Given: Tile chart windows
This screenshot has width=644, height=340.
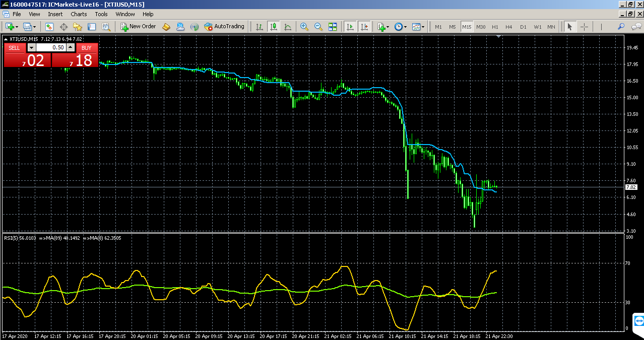Looking at the screenshot, I should tap(333, 27).
